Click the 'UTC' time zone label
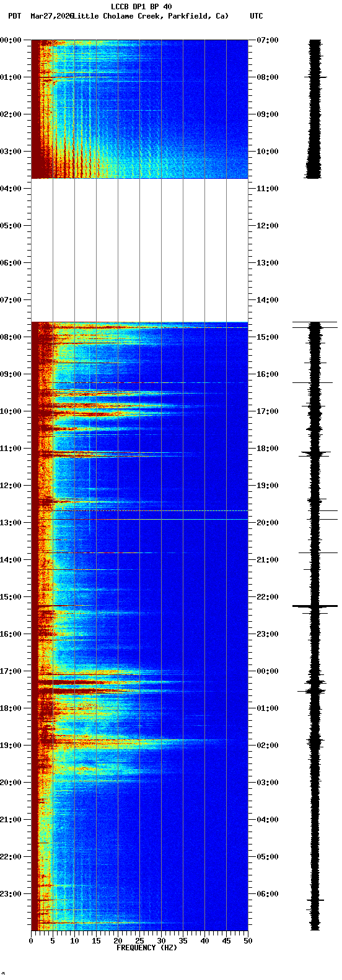The image size is (342, 980). [256, 16]
